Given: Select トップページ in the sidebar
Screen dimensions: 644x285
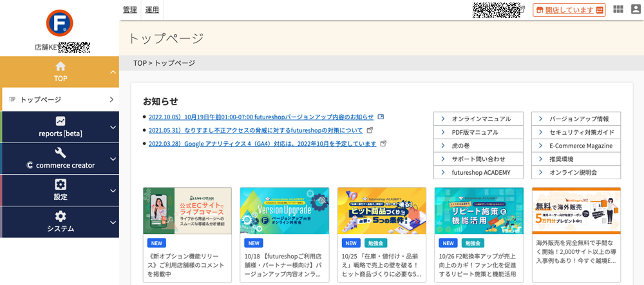Looking at the screenshot, I should point(61,99).
